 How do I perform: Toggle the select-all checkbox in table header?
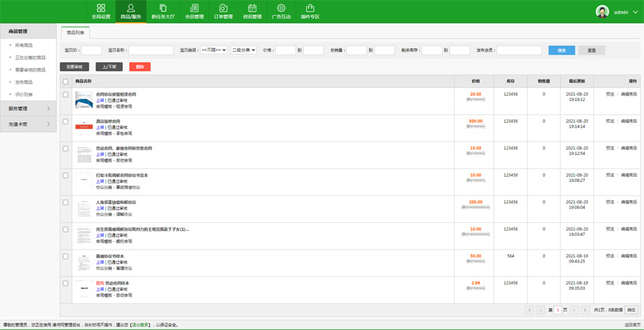tap(65, 81)
